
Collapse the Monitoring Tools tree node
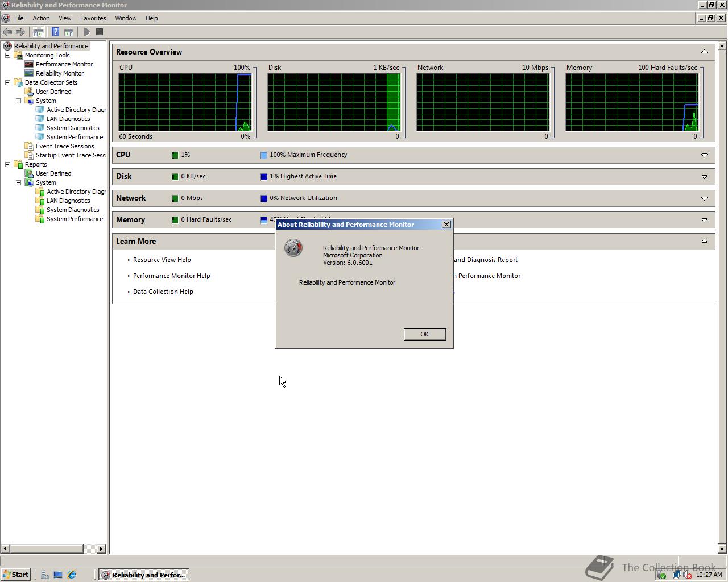coord(8,55)
